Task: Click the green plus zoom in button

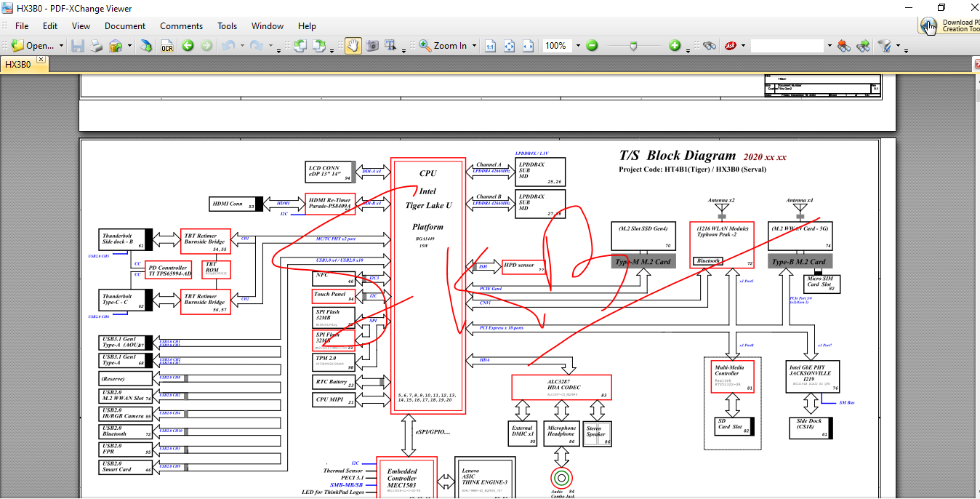Action: coord(675,46)
